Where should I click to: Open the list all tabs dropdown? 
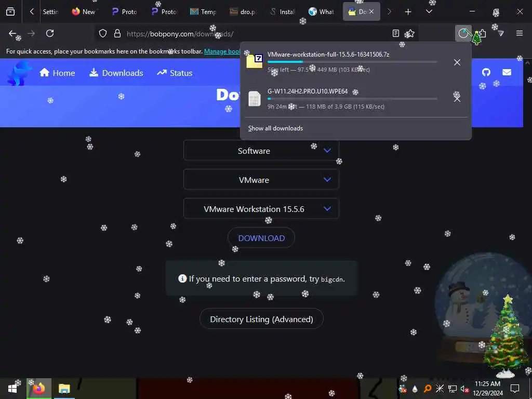tap(429, 11)
